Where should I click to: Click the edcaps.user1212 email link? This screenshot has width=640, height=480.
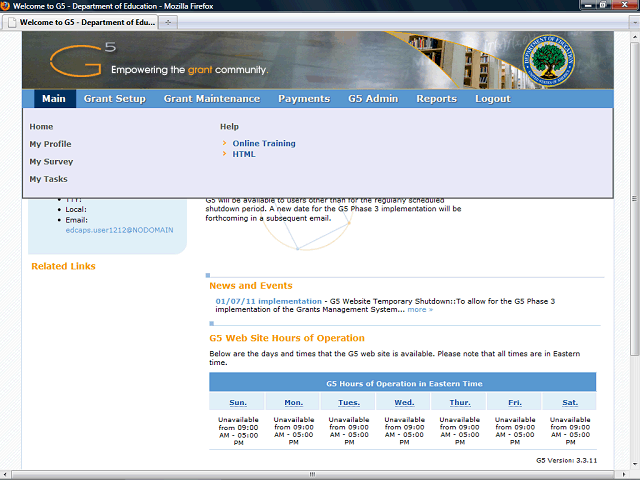click(119, 230)
